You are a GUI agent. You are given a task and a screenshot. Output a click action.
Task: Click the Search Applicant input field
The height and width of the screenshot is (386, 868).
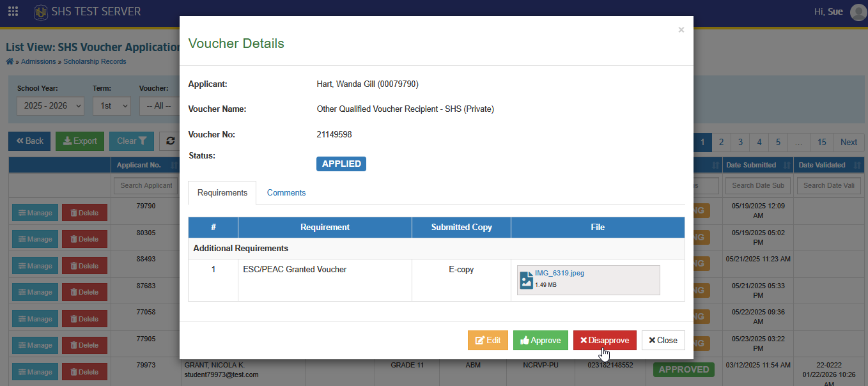click(146, 185)
